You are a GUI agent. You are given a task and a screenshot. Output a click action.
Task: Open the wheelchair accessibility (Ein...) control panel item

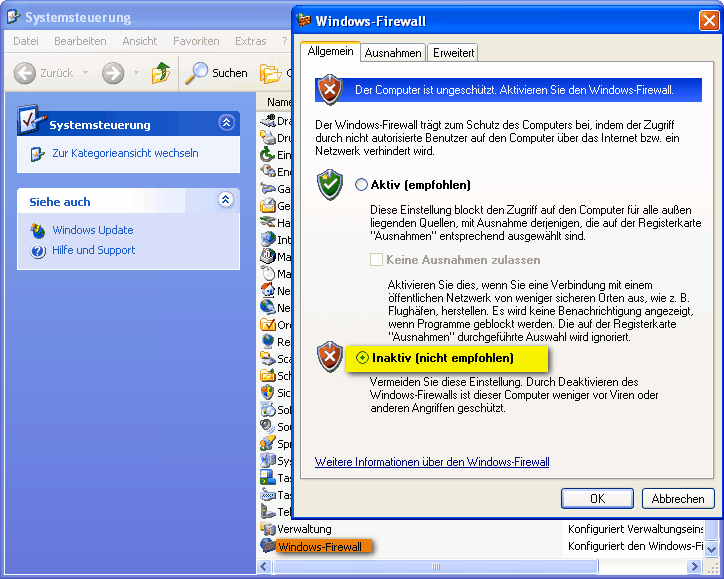coord(275,155)
